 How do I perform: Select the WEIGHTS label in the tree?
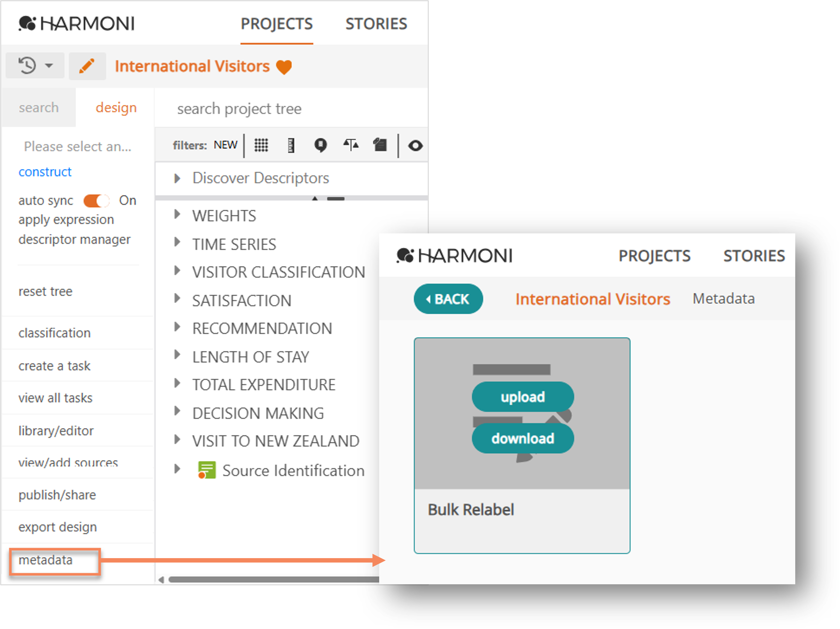click(x=224, y=216)
